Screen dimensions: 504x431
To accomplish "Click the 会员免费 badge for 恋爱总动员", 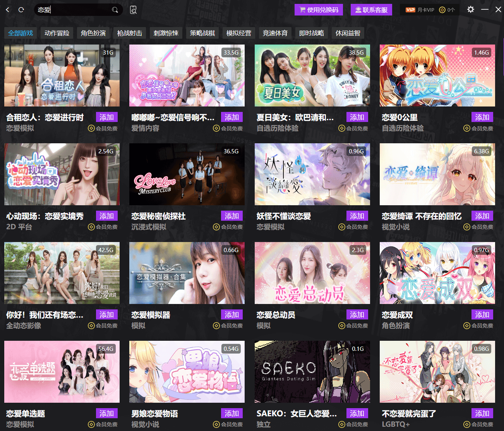I will click(353, 326).
